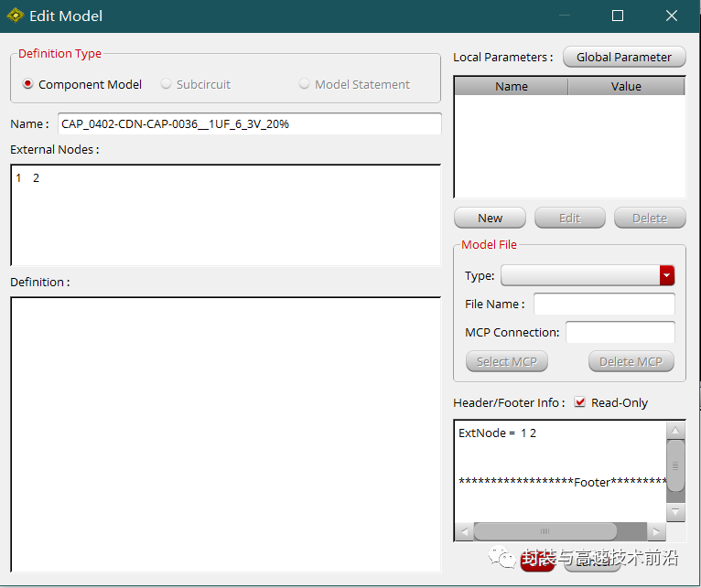Screen dimensions: 701x588
Task: Sort by the Value column header
Action: click(x=626, y=86)
